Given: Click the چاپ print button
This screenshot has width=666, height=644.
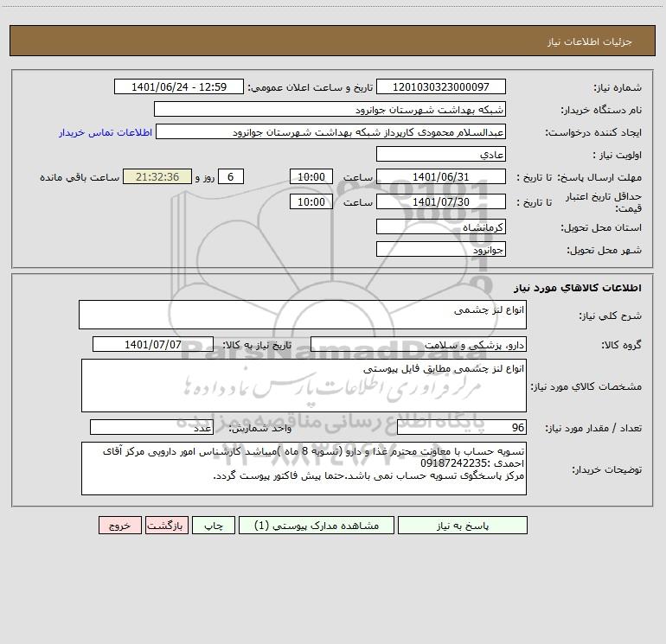Looking at the screenshot, I should (x=214, y=525).
